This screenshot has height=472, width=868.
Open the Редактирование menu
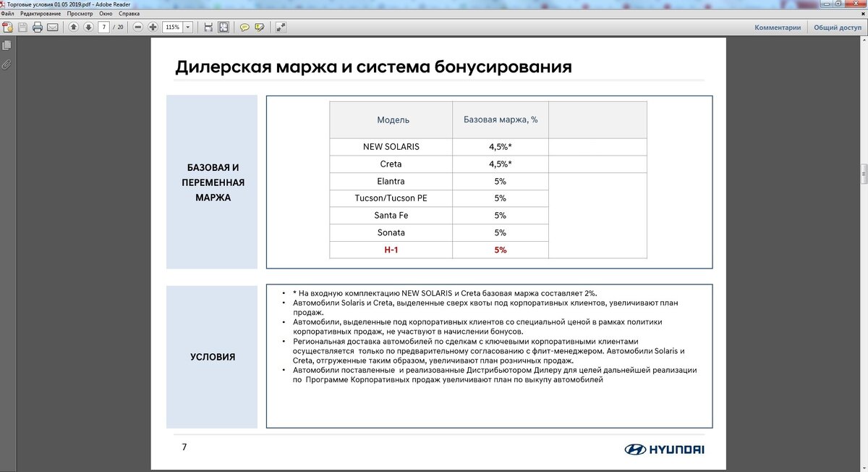point(41,14)
